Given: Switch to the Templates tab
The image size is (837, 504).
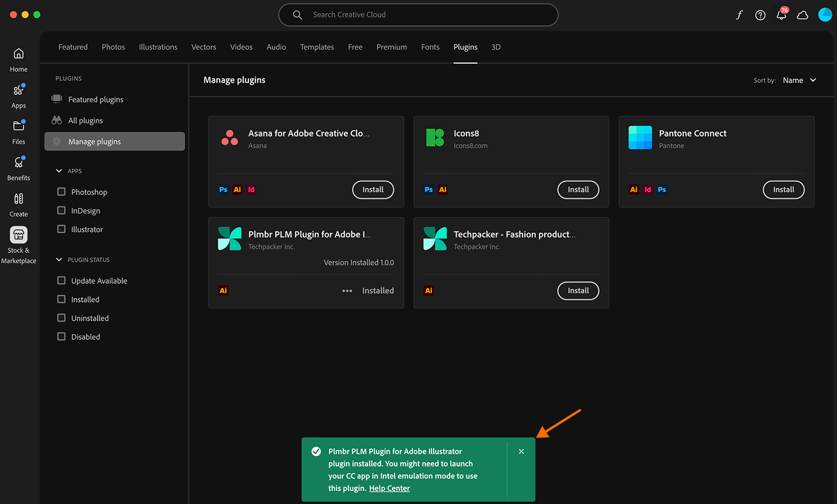Looking at the screenshot, I should (x=317, y=47).
